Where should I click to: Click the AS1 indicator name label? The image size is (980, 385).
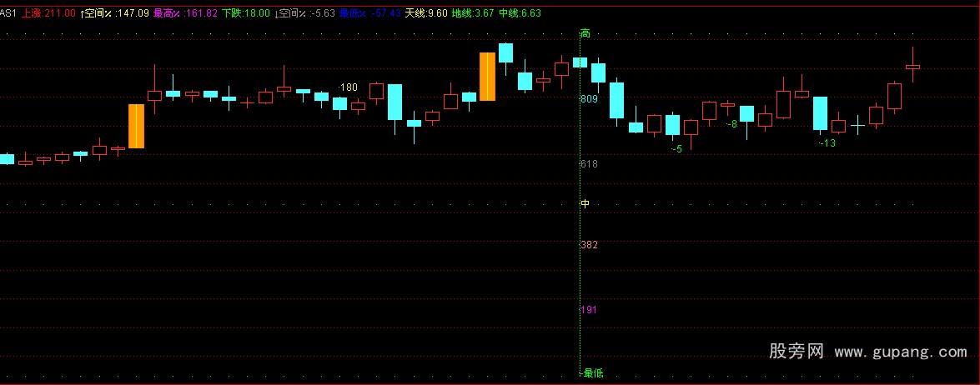point(8,13)
